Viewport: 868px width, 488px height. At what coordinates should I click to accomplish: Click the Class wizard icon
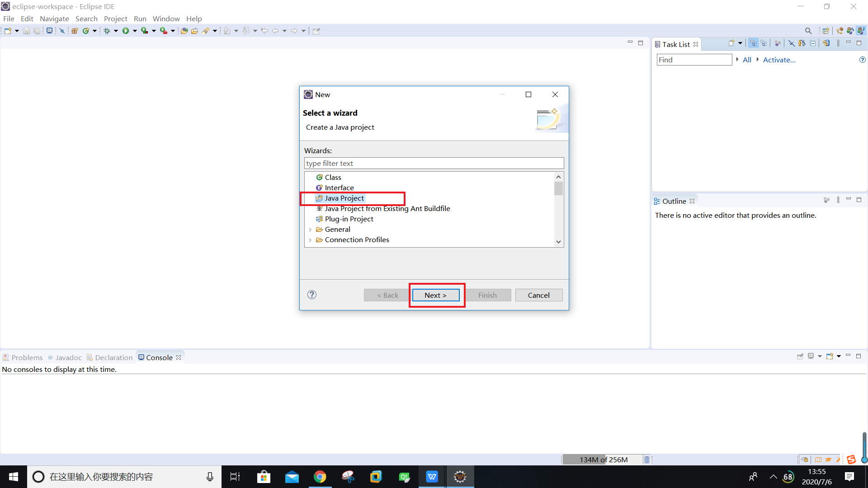319,176
